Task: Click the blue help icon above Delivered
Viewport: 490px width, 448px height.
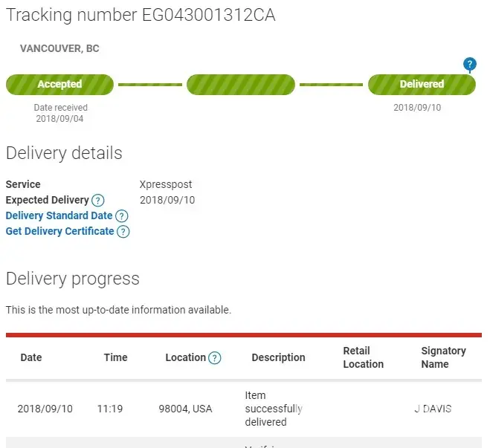Action: click(469, 65)
